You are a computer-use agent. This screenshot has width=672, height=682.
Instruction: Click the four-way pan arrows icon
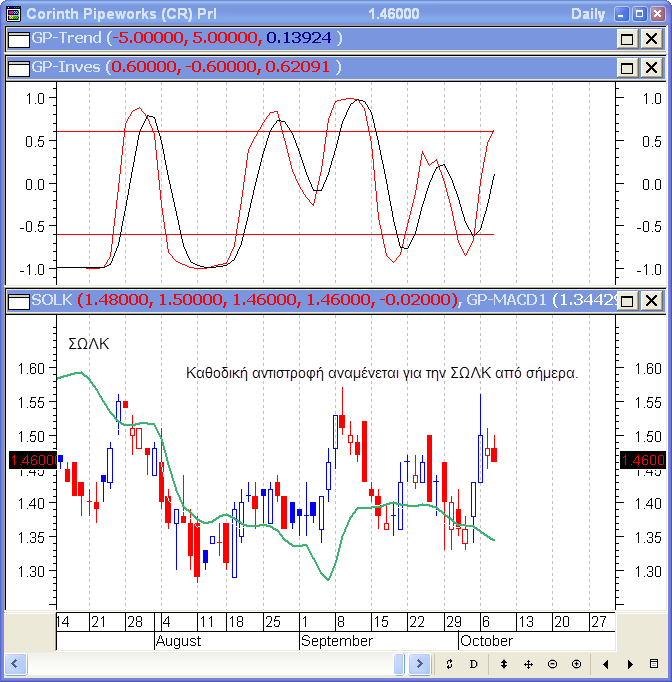528,664
